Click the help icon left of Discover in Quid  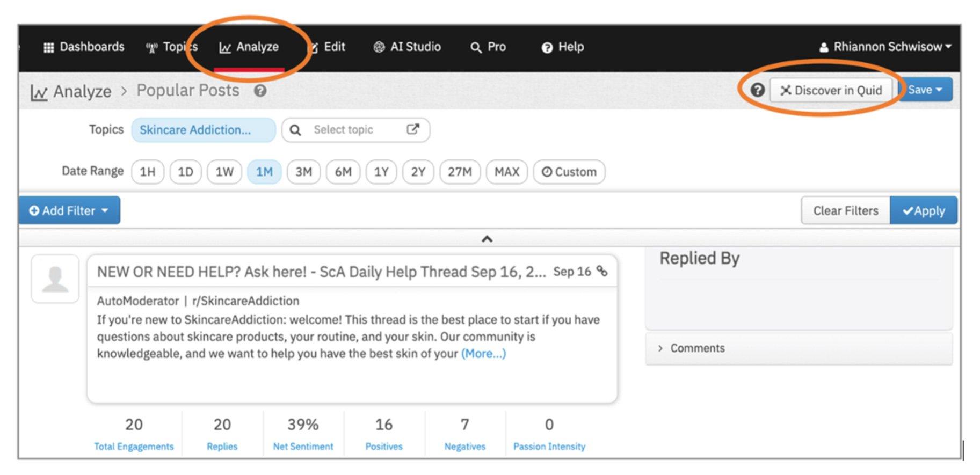point(757,90)
